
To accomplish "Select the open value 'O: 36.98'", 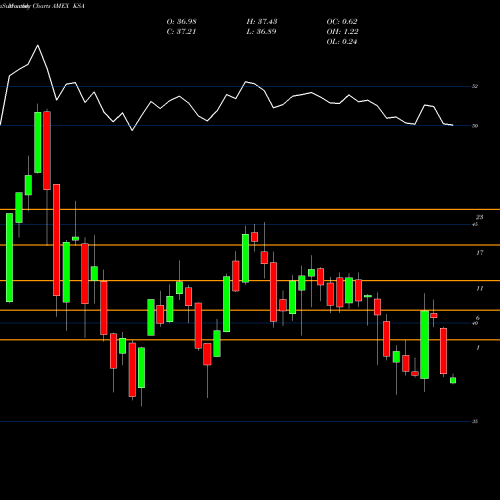I will pyautogui.click(x=181, y=22).
